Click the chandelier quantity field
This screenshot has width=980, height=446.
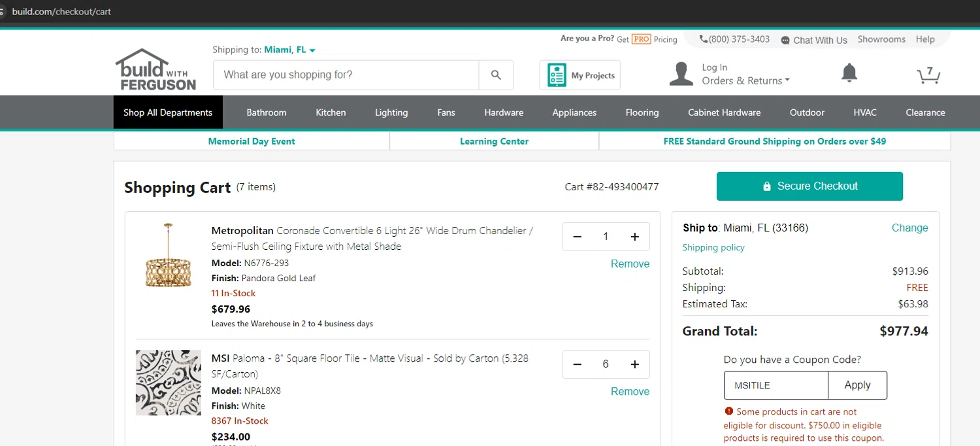pos(606,237)
